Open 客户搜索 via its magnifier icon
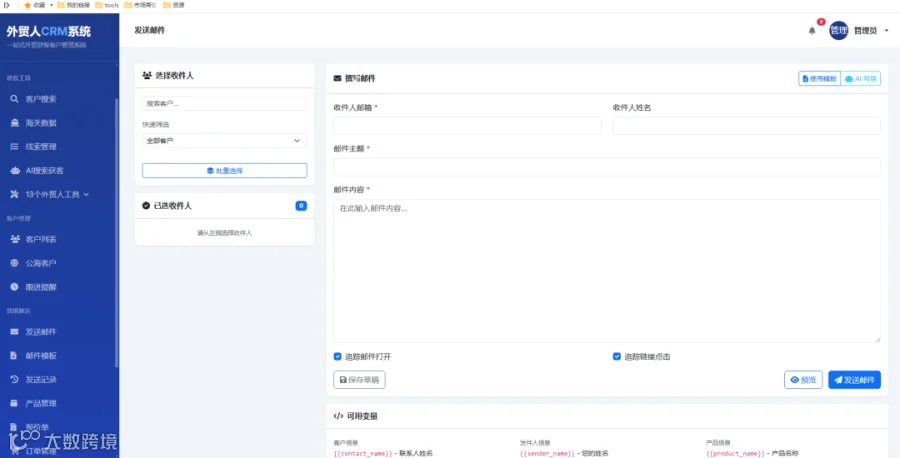The height and width of the screenshot is (458, 900). point(14,99)
